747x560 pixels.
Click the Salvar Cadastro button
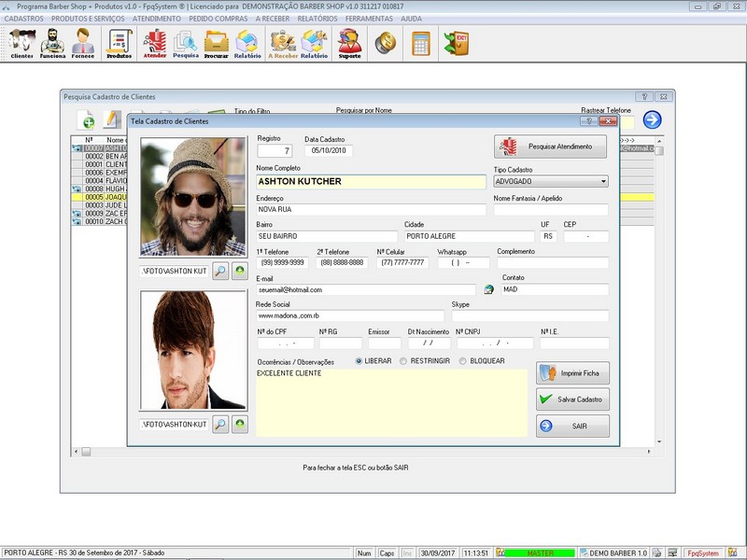pos(573,399)
